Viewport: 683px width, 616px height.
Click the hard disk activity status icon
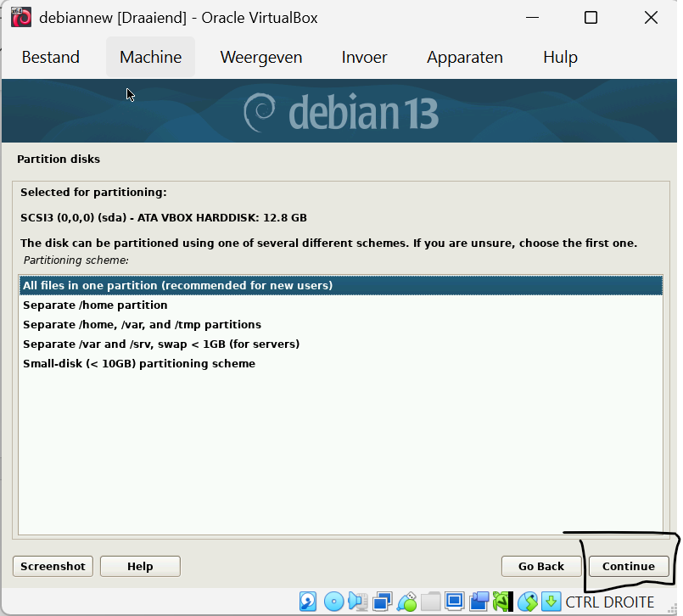tap(307, 602)
